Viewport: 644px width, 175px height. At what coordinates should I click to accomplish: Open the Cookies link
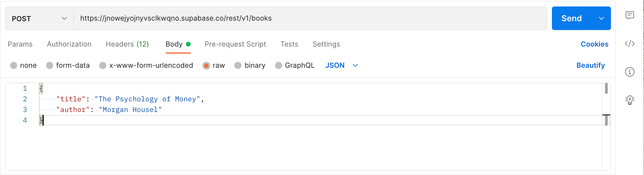coord(594,44)
